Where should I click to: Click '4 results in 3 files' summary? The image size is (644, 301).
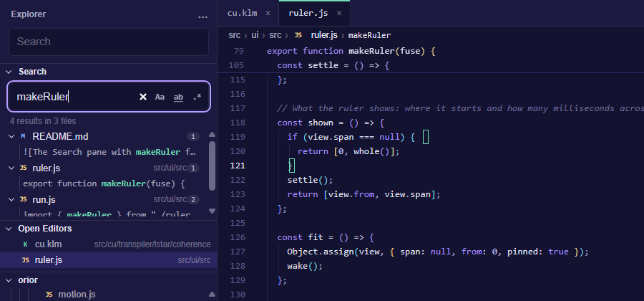(x=43, y=121)
